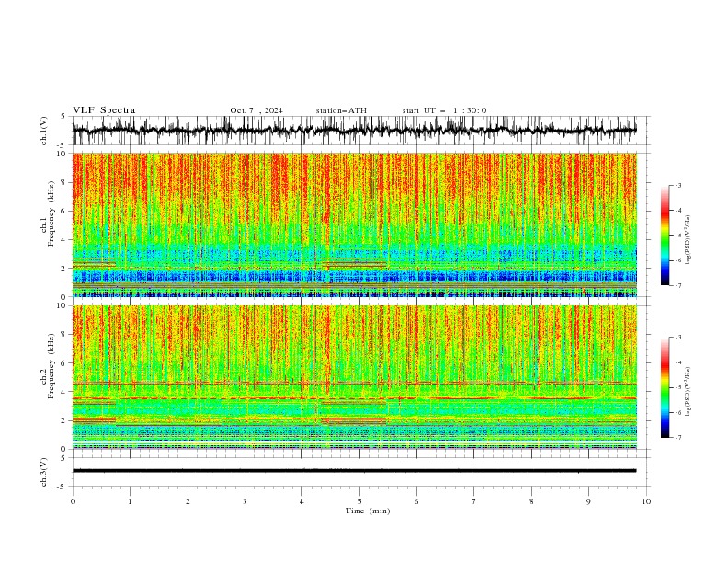The width and height of the screenshot is (728, 563).
Task: Click inside the ch.1 spectrogram panel
Action: point(354,224)
